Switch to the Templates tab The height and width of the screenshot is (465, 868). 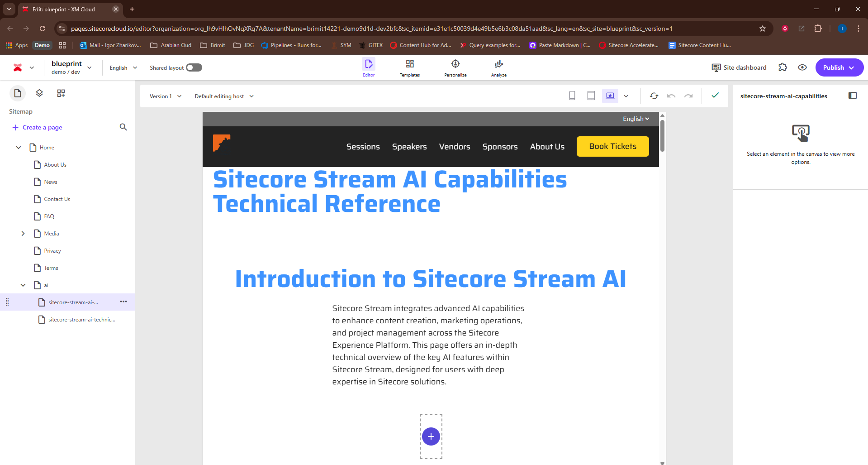click(410, 68)
